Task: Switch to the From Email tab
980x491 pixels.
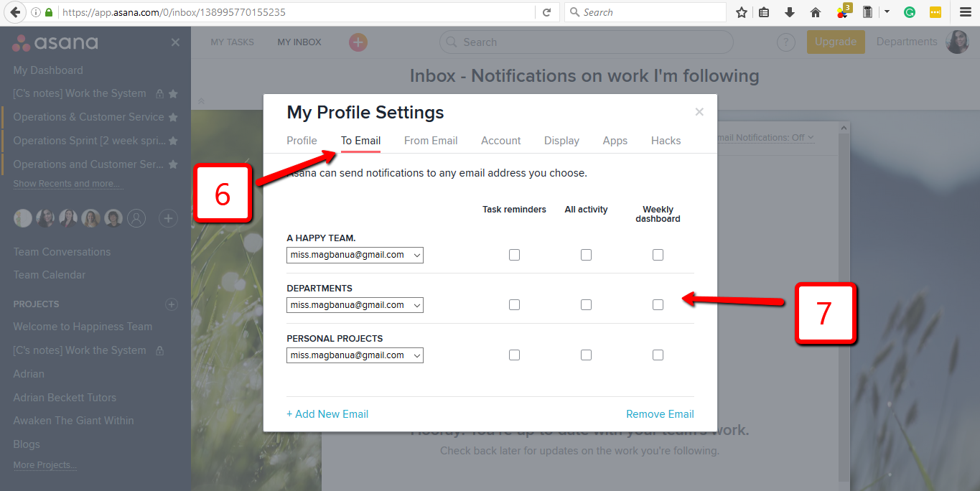Action: pos(431,141)
